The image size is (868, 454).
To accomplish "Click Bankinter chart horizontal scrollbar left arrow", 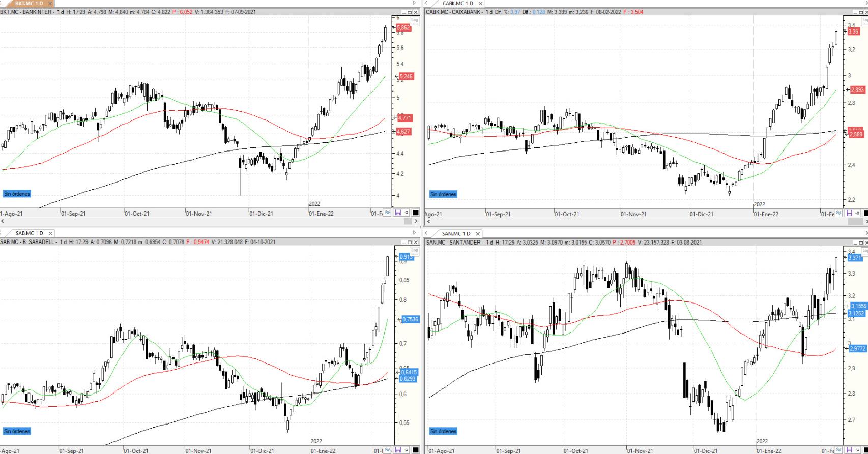I will pyautogui.click(x=3, y=221).
